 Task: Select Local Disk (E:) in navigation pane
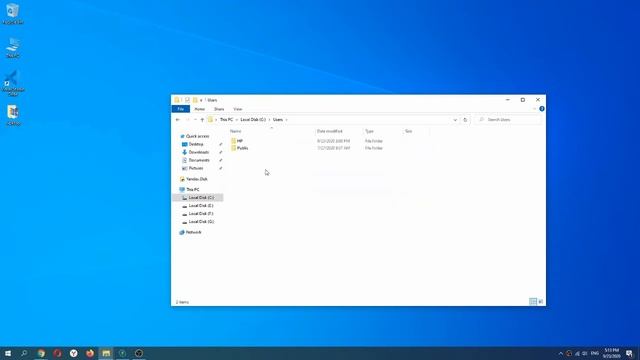click(x=201, y=206)
